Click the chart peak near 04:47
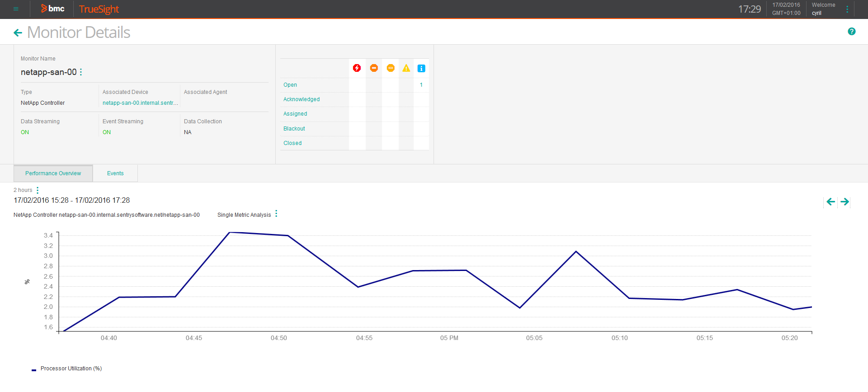This screenshot has height=392, width=868. 230,232
